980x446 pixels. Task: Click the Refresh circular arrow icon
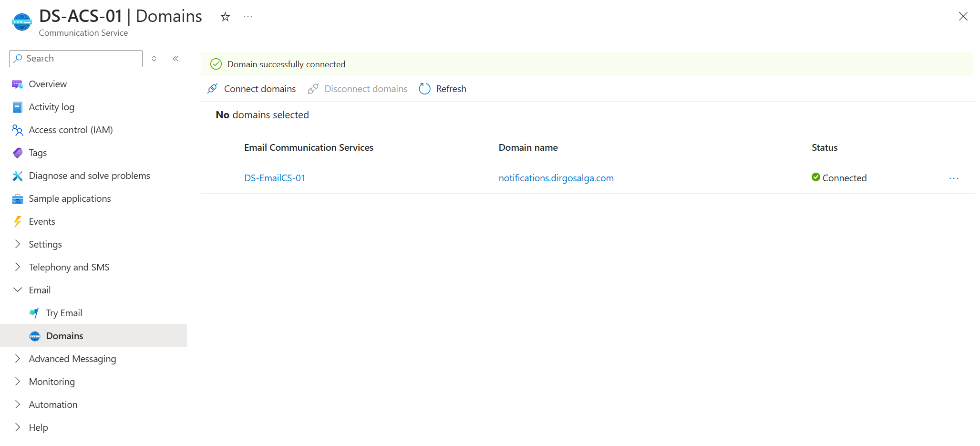tap(424, 89)
